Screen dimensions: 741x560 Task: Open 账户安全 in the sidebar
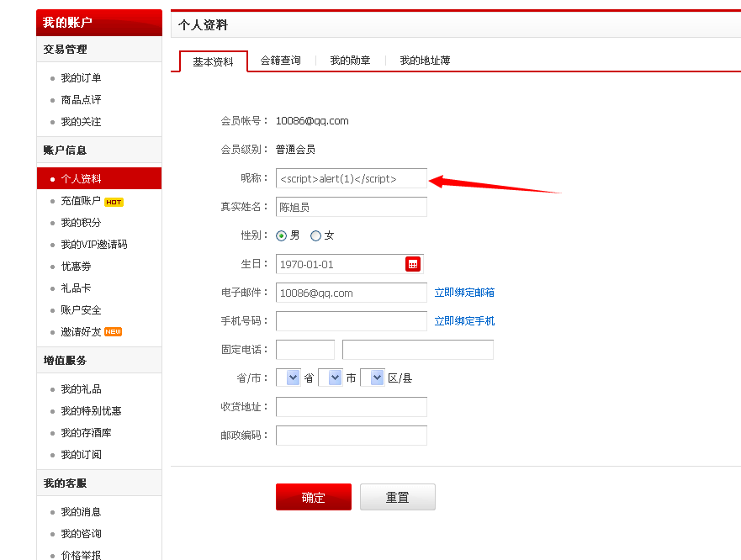[81, 310]
